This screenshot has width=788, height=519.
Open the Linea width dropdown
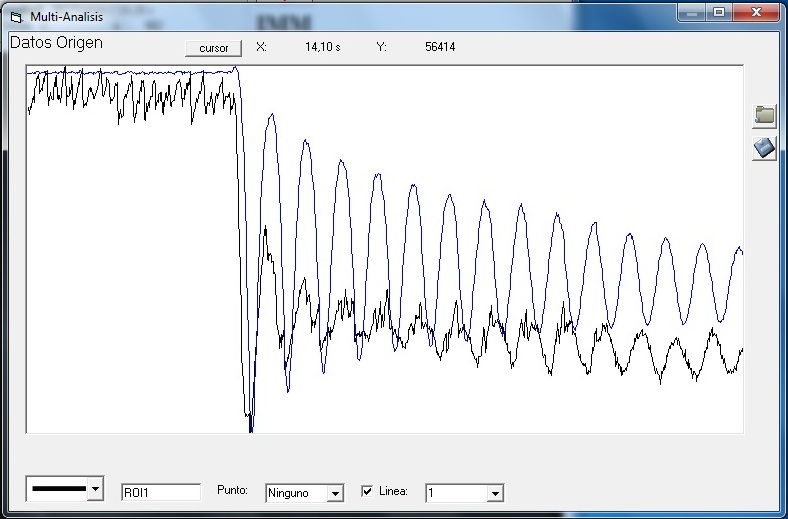pos(494,493)
